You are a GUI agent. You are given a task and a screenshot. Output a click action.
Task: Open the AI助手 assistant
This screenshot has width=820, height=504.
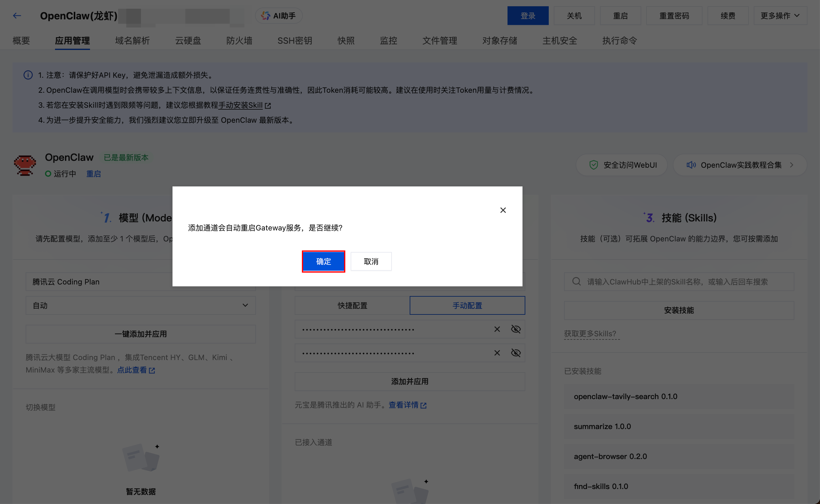(x=278, y=15)
